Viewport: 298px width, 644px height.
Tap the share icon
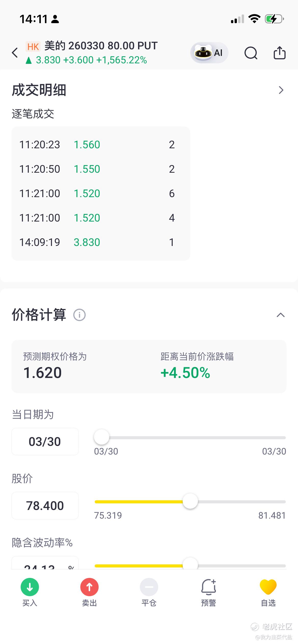pyautogui.click(x=279, y=53)
